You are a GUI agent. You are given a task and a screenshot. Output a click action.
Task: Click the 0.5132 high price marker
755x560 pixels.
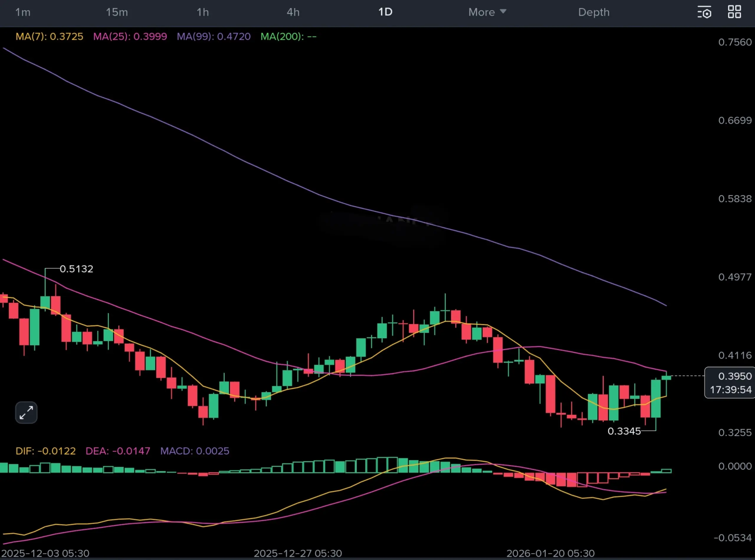click(x=76, y=269)
